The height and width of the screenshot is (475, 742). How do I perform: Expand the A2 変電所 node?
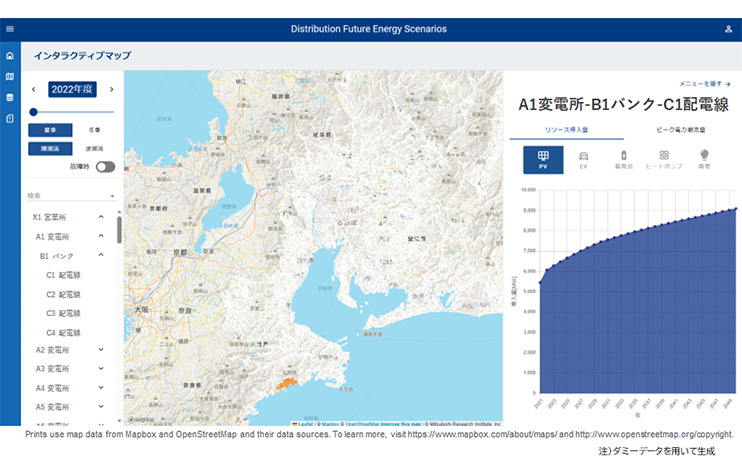tap(101, 350)
